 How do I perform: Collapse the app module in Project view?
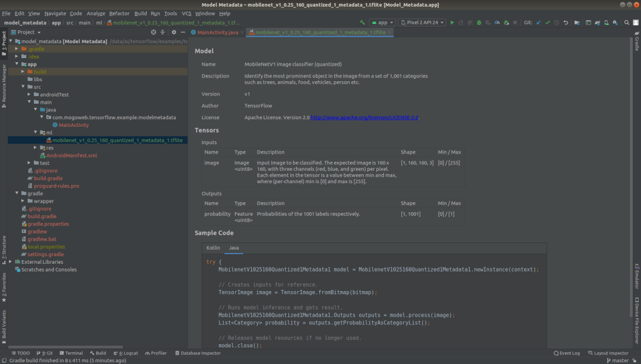click(x=17, y=64)
